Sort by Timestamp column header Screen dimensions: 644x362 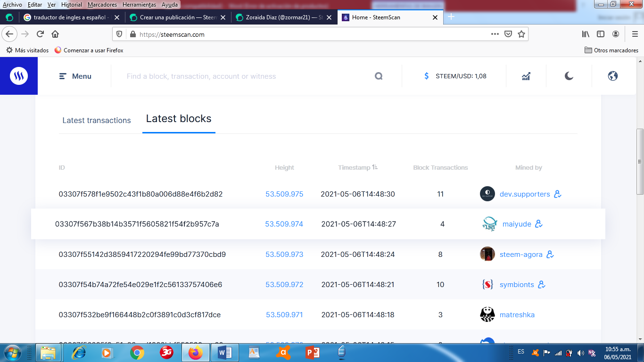coord(358,167)
